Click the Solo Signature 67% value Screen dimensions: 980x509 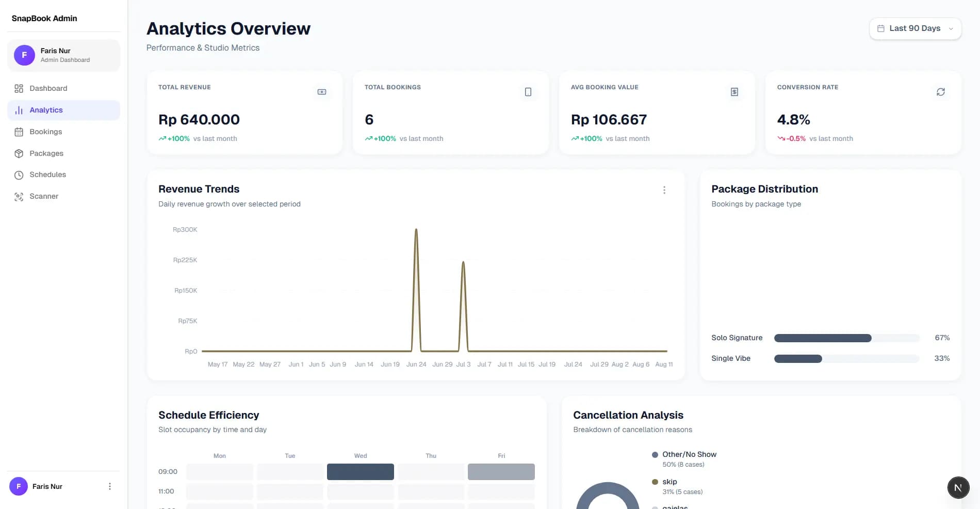pyautogui.click(x=942, y=338)
